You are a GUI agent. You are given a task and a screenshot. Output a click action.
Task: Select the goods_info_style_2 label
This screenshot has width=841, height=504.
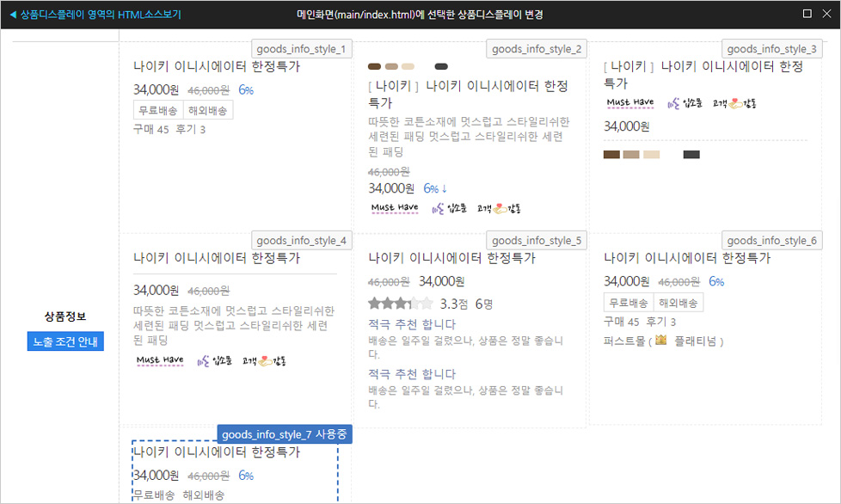click(x=537, y=49)
